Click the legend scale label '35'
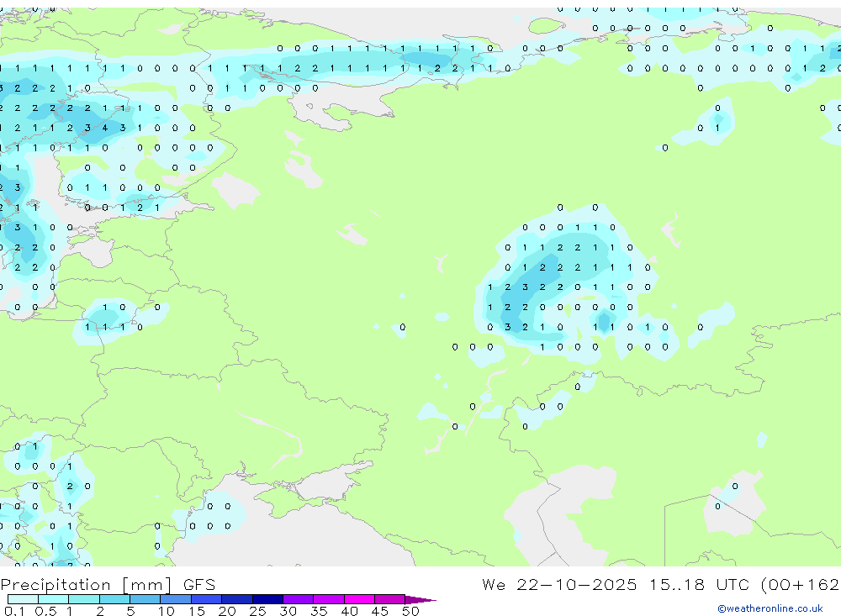Screen dimensions: 841x616 click(x=319, y=611)
